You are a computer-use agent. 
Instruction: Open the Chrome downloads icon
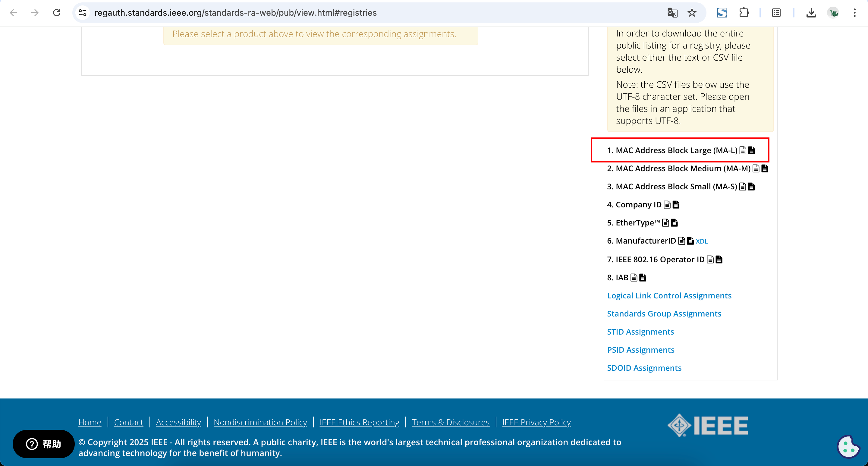(x=811, y=13)
